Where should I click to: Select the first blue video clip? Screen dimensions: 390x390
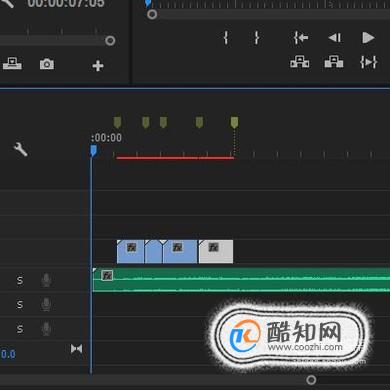point(130,251)
